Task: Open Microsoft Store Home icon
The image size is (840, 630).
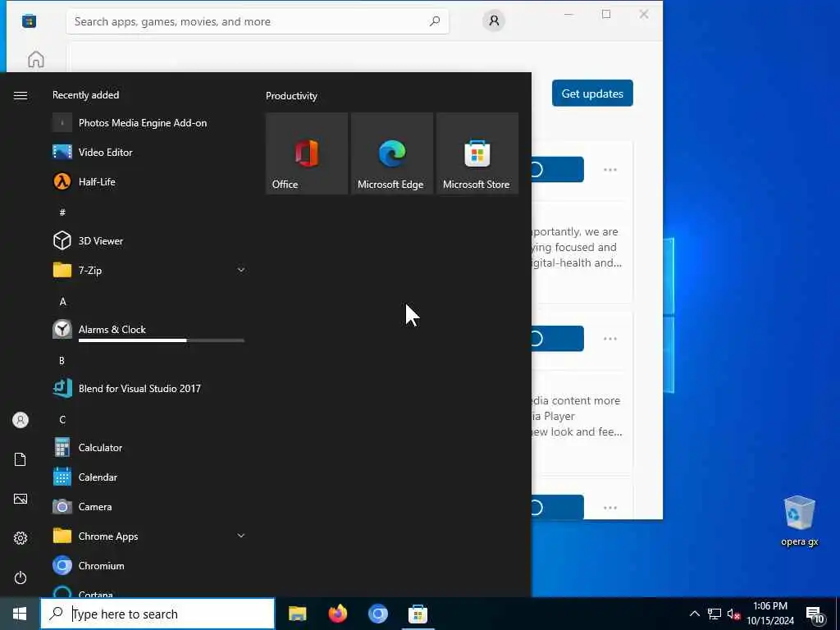Action: coord(36,59)
